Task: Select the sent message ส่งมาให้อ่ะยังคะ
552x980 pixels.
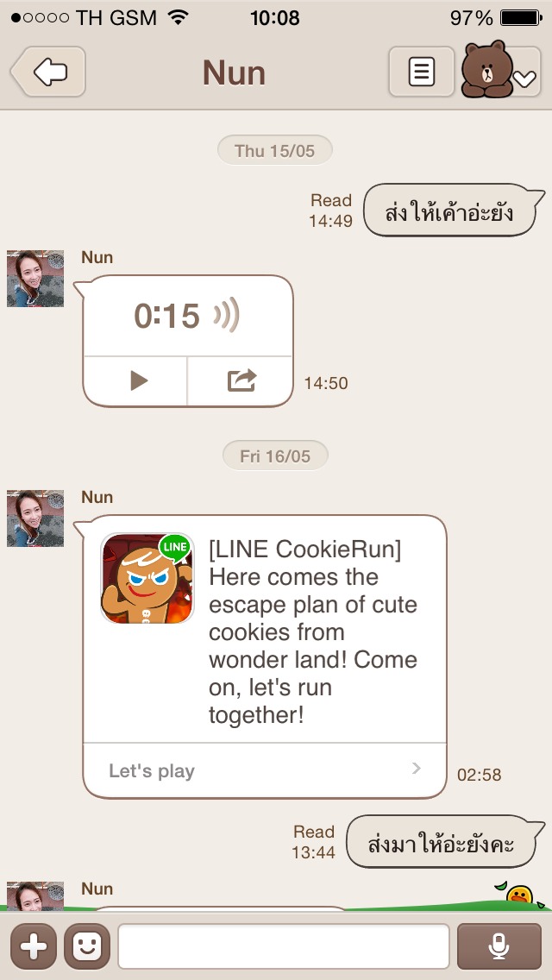Action: pos(442,842)
